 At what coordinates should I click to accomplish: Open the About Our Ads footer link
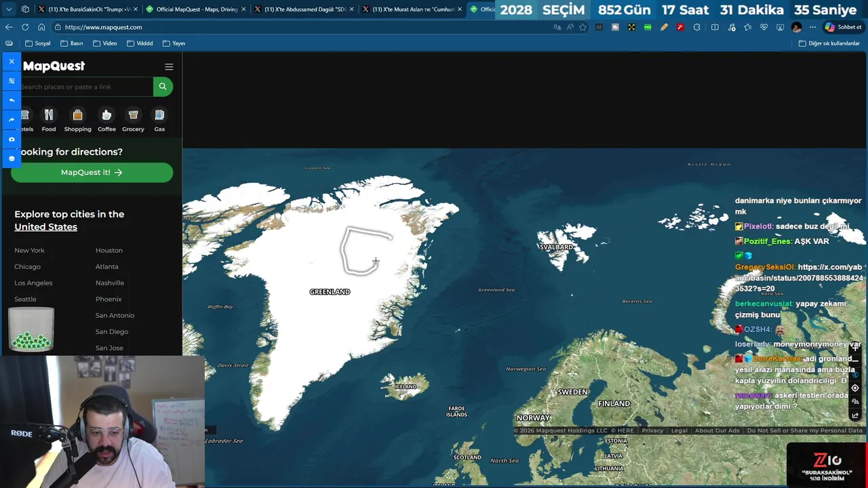pyautogui.click(x=717, y=430)
